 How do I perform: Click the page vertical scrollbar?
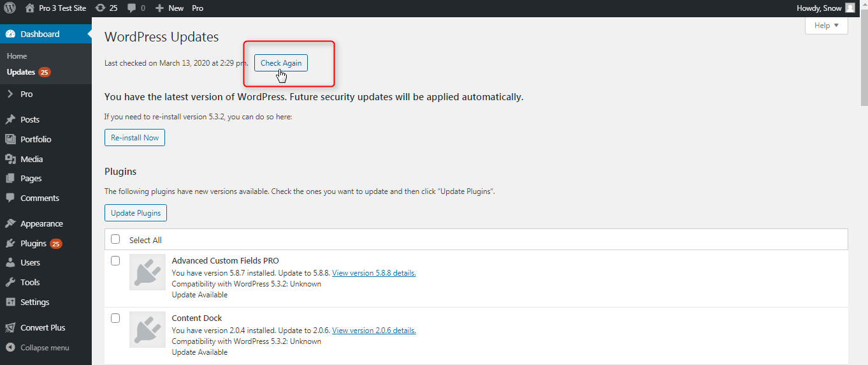click(x=864, y=64)
